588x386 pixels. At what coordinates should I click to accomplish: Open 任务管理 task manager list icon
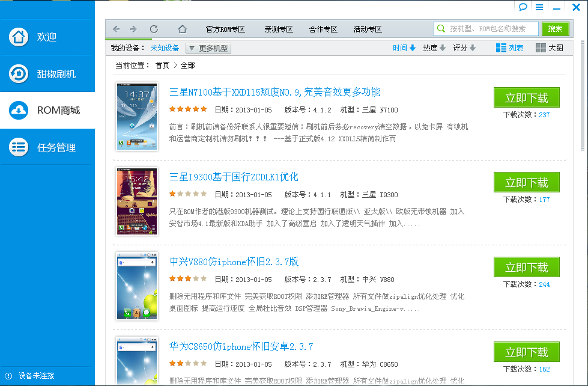(19, 147)
